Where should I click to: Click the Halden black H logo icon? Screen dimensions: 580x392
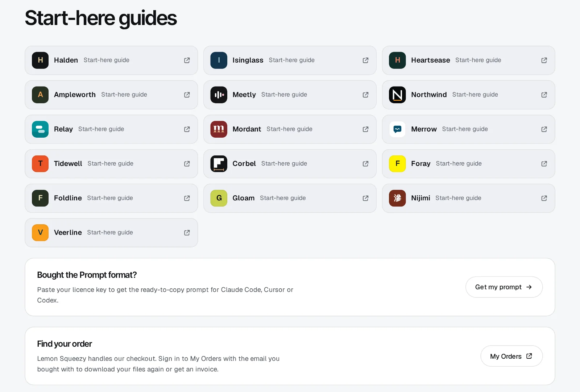click(40, 60)
